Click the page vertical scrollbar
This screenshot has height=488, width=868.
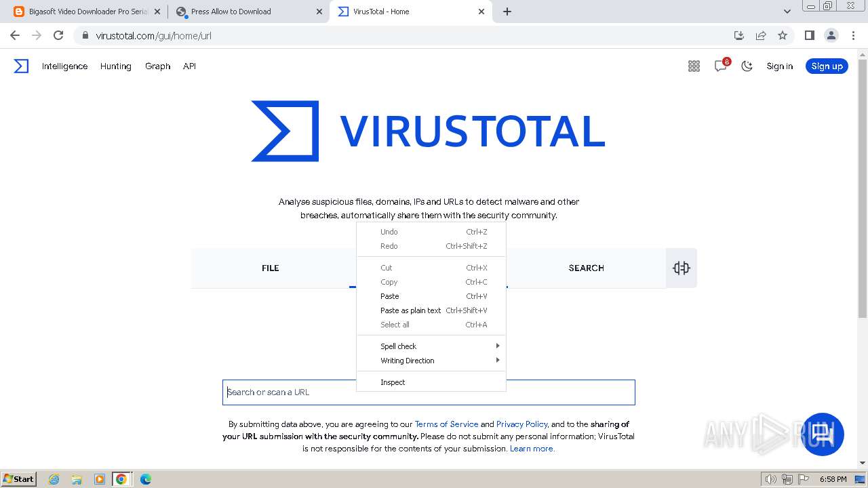[862, 190]
